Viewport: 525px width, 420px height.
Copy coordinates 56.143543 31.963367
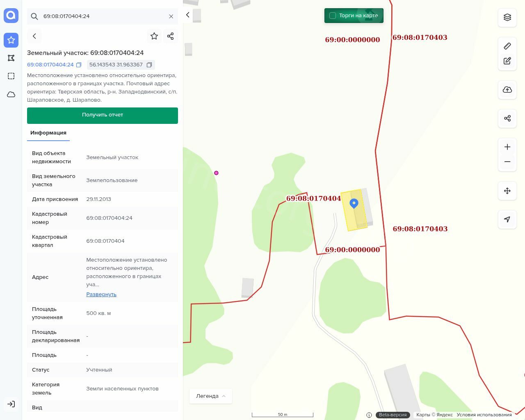point(149,65)
